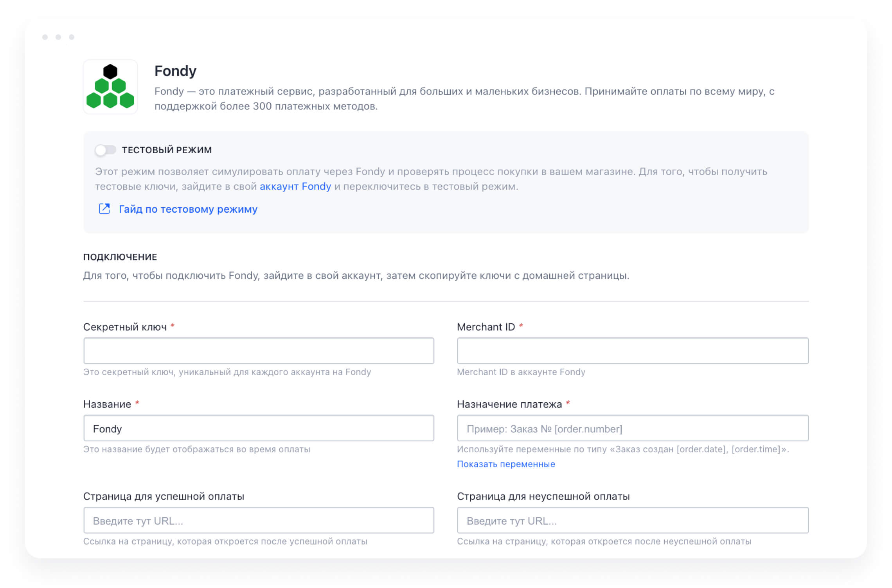Click the middle gray window control dot
The height and width of the screenshot is (588, 892).
(58, 37)
